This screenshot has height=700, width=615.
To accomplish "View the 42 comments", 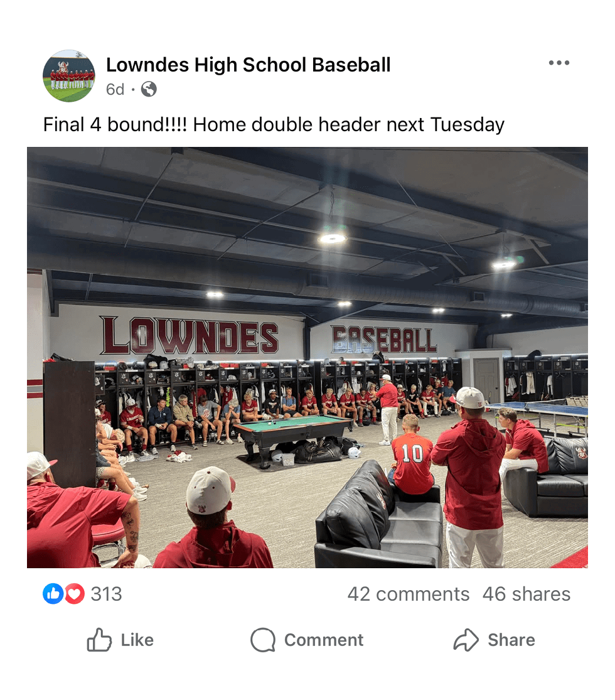I will click(409, 594).
